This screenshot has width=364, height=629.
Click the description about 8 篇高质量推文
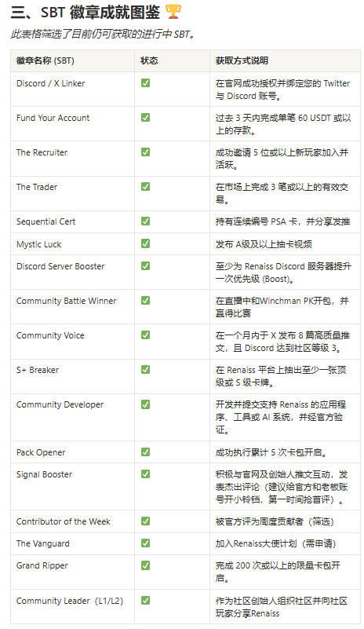282,342
